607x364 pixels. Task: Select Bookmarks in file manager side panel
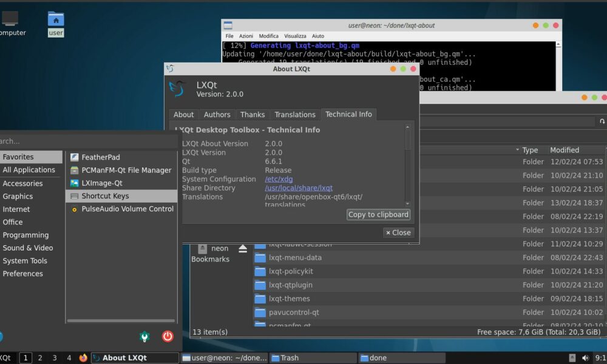point(210,259)
